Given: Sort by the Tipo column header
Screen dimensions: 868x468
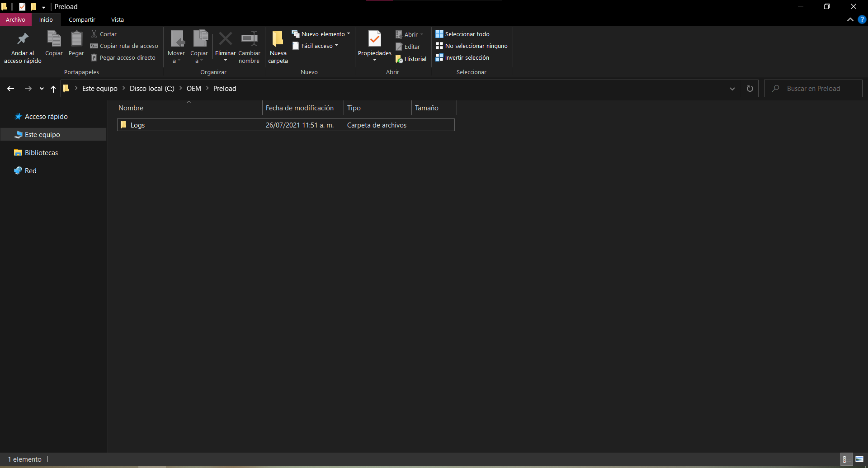Looking at the screenshot, I should coord(377,108).
